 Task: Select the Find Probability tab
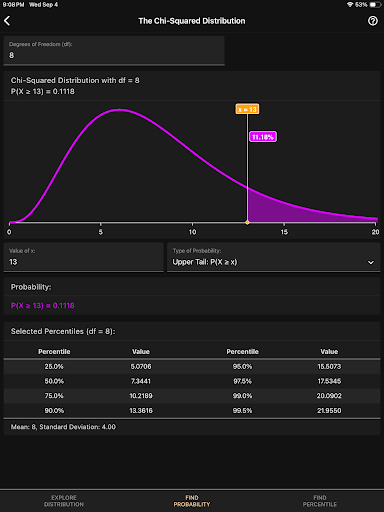(x=192, y=501)
